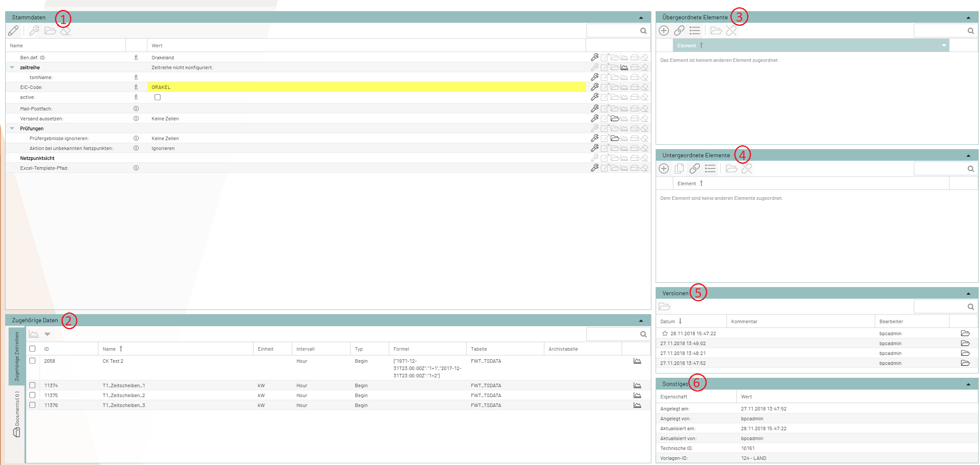
Task: Open chart dropdown arrow in Zugehörige Daten toolbar
Action: point(47,334)
